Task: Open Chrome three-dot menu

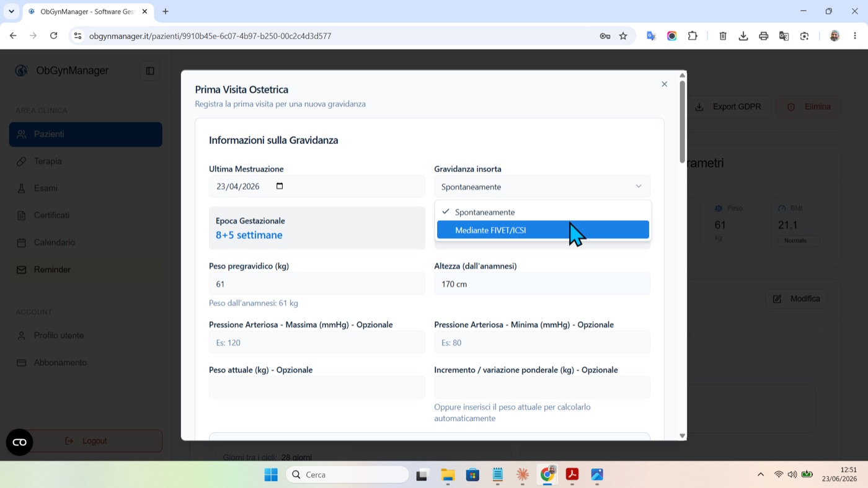Action: pyautogui.click(x=855, y=36)
